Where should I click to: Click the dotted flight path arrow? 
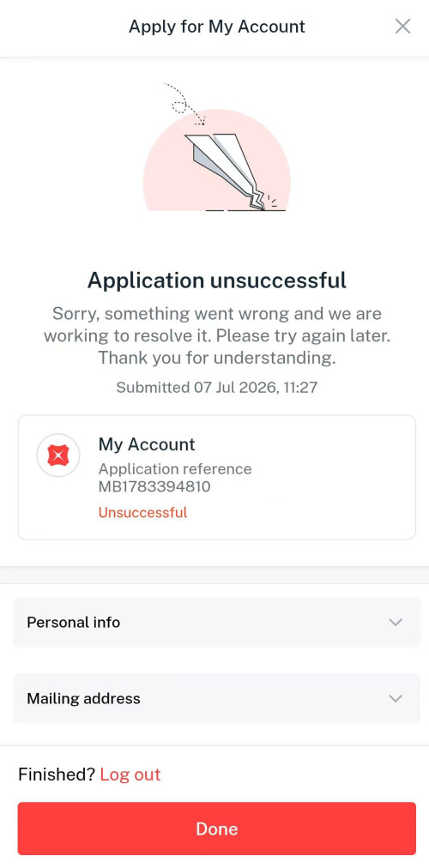pyautogui.click(x=185, y=104)
